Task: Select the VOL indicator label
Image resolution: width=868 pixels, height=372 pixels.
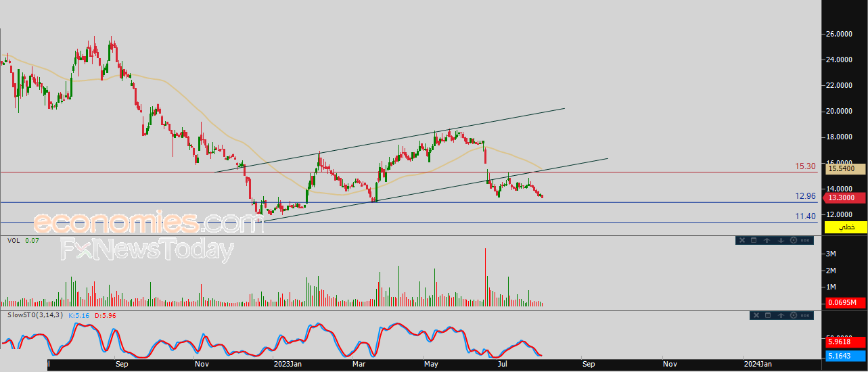Action: tap(13, 240)
